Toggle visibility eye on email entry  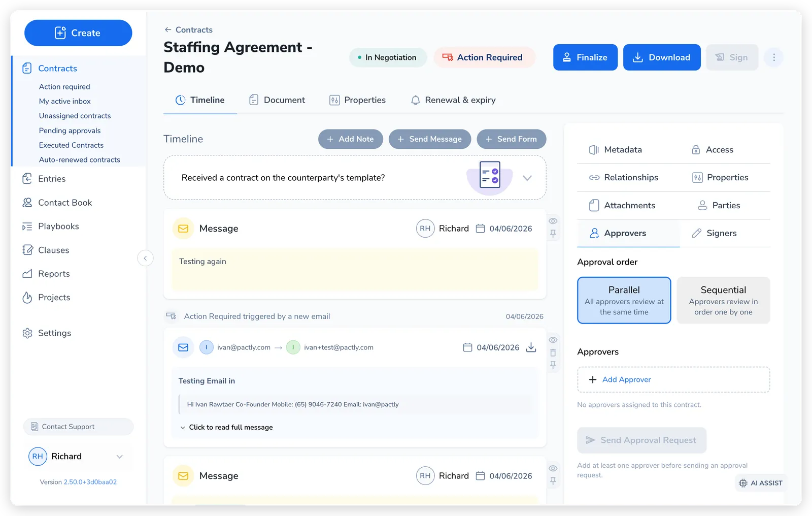point(553,340)
